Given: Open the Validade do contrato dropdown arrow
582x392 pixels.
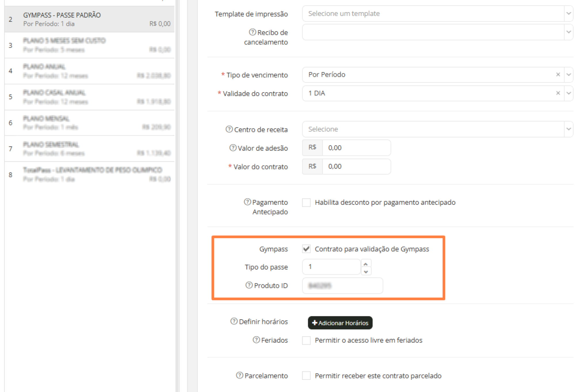Looking at the screenshot, I should click(x=568, y=93).
